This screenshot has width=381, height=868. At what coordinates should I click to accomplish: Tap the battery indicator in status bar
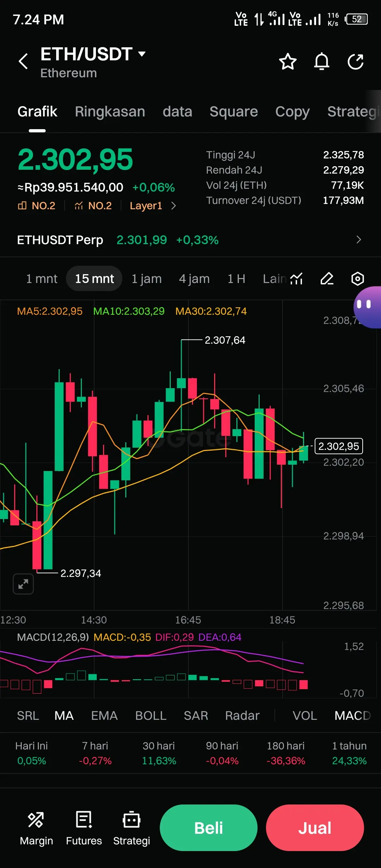click(356, 19)
